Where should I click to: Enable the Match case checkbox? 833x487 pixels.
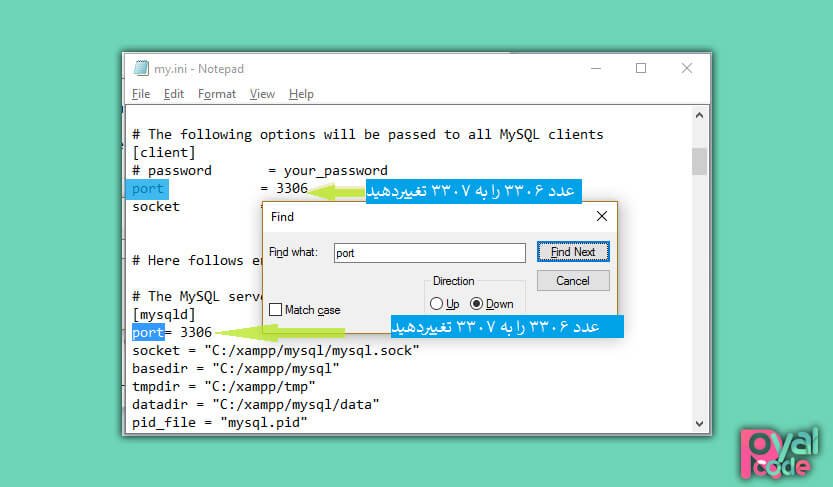275,310
